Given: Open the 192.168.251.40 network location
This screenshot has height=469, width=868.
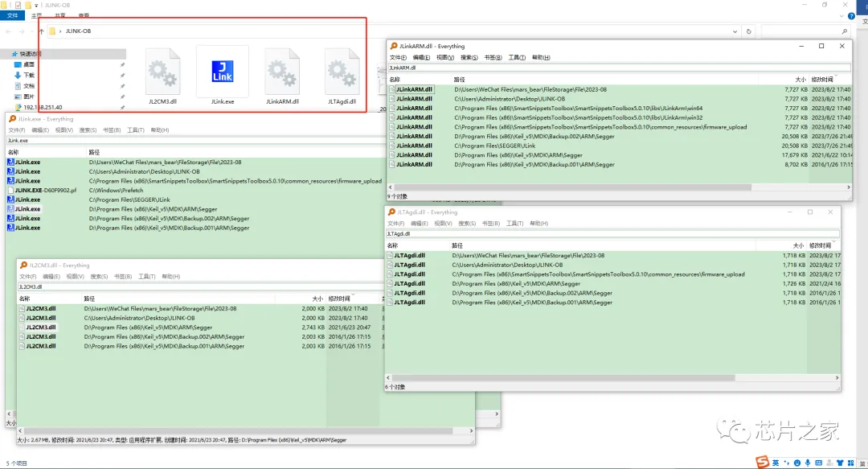Looking at the screenshot, I should click(x=42, y=107).
